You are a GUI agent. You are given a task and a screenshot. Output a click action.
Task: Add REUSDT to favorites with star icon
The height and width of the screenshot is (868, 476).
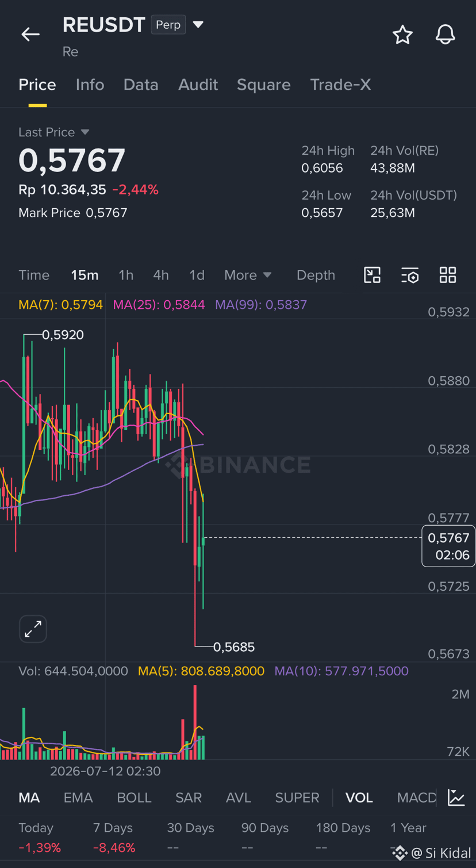402,35
